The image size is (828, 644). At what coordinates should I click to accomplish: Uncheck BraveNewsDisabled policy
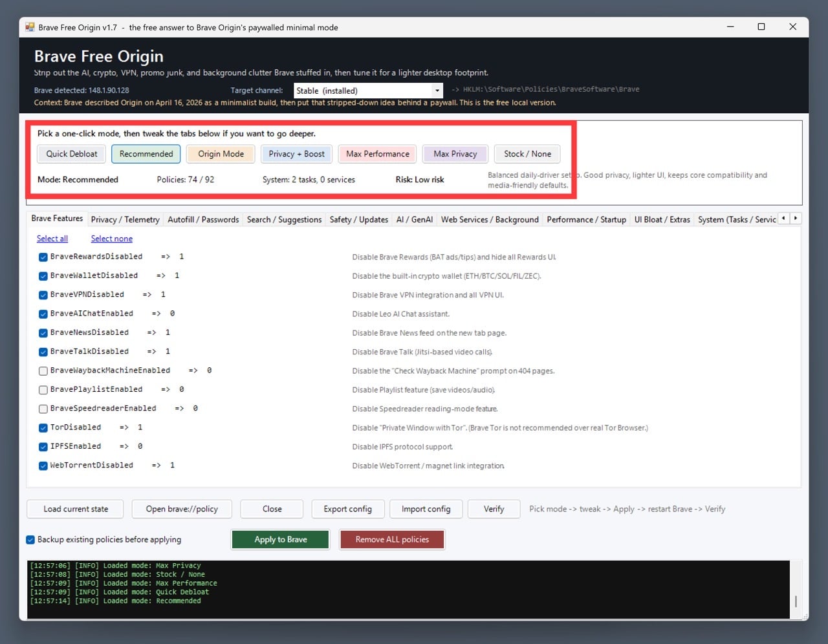coord(43,333)
